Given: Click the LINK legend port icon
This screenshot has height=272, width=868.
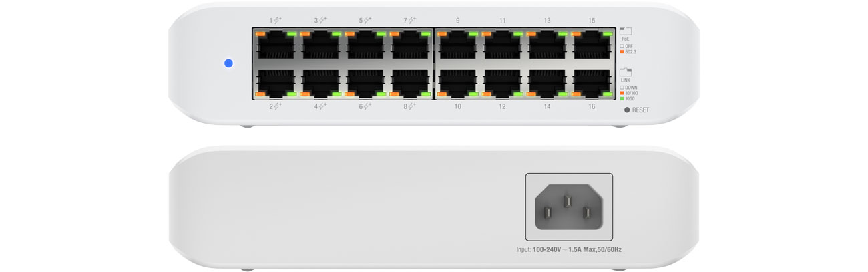Looking at the screenshot, I should coord(626,72).
